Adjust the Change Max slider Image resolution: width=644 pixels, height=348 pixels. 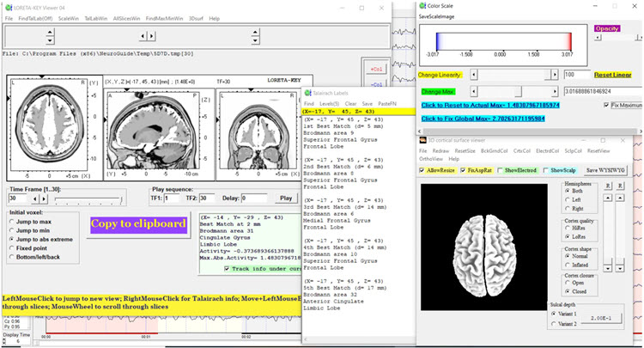pyautogui.click(x=518, y=90)
